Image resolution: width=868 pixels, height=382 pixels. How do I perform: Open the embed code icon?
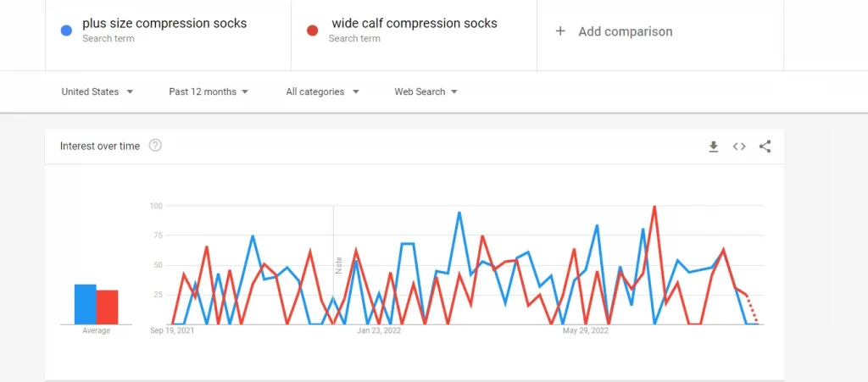739,147
